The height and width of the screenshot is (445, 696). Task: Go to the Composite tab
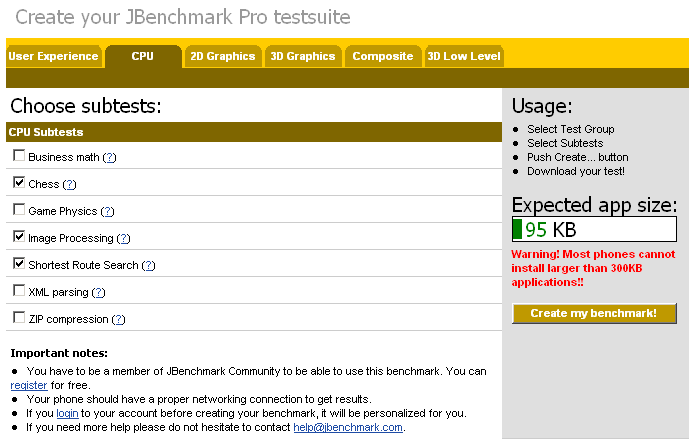(383, 57)
